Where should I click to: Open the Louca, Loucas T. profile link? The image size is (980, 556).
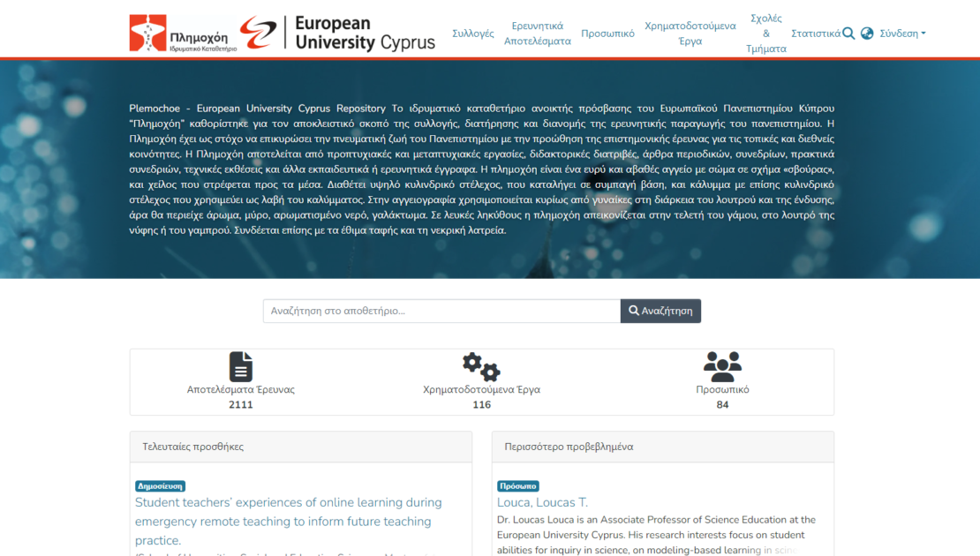pyautogui.click(x=541, y=502)
